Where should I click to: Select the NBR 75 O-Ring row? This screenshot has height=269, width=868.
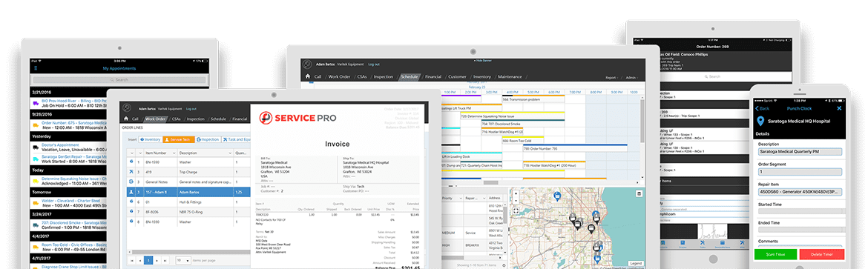(x=188, y=212)
